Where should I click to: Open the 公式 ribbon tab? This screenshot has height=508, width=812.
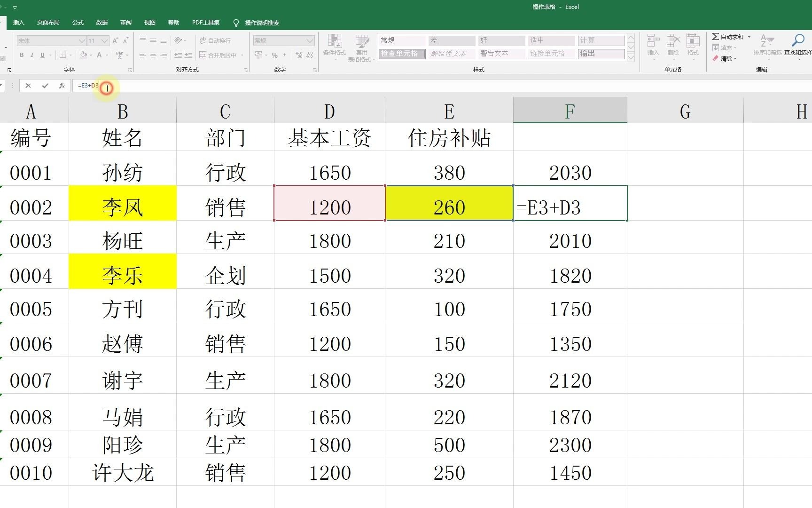tap(78, 22)
